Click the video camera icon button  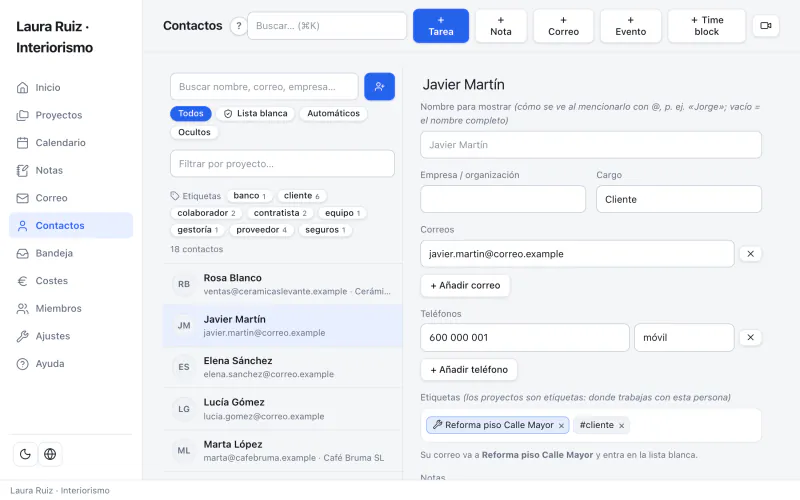(766, 26)
